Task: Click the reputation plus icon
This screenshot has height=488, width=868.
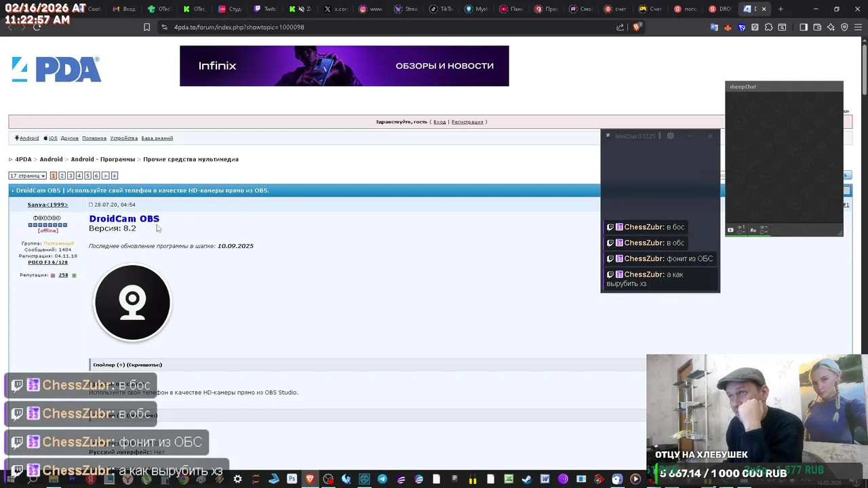Action: pyautogui.click(x=74, y=275)
